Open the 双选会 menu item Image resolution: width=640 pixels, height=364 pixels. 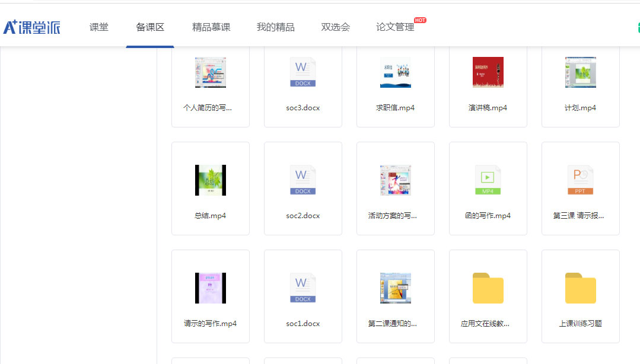[x=336, y=27]
